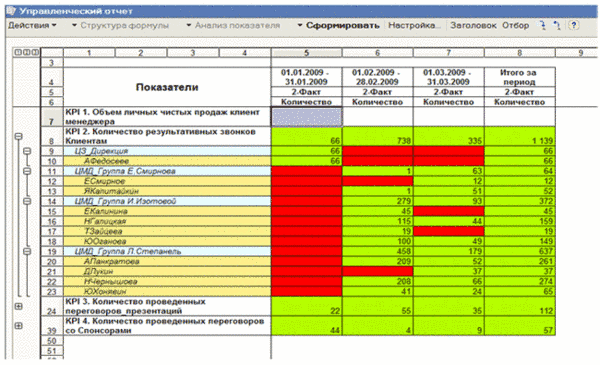Image resolution: width=600 pixels, height=365 pixels.
Task: Select the ДЛукин row label
Action: coord(167,271)
